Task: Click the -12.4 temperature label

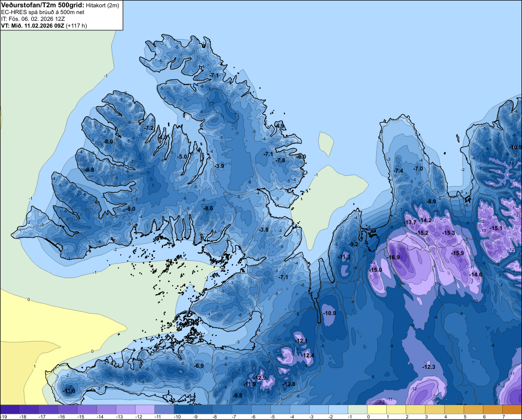Action: point(308,355)
